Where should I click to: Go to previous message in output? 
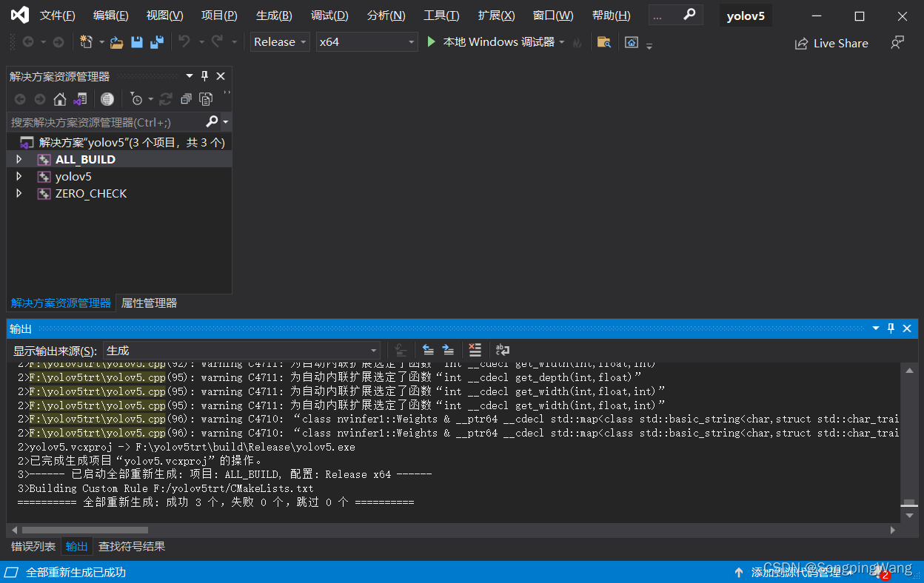coord(428,350)
